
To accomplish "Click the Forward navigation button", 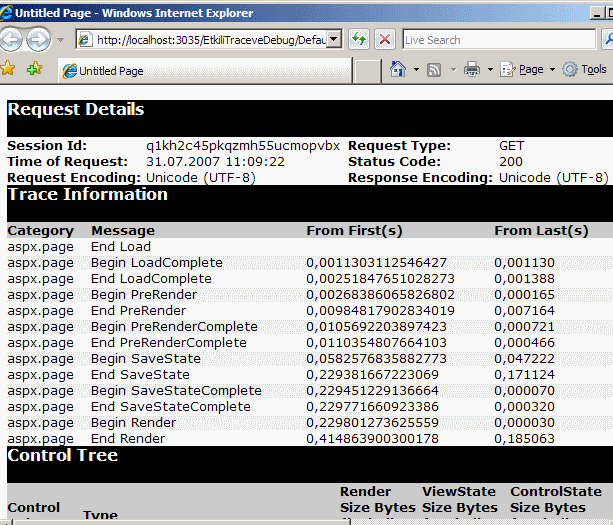I will 38,40.
